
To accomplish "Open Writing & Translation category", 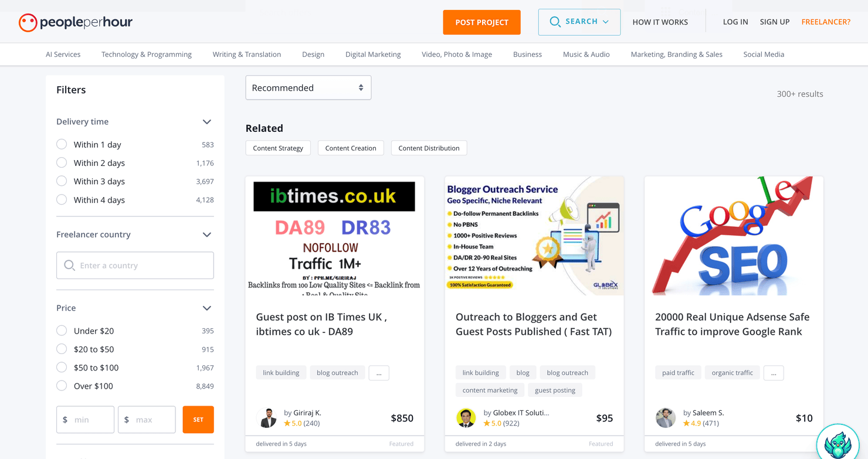I will pyautogui.click(x=247, y=55).
